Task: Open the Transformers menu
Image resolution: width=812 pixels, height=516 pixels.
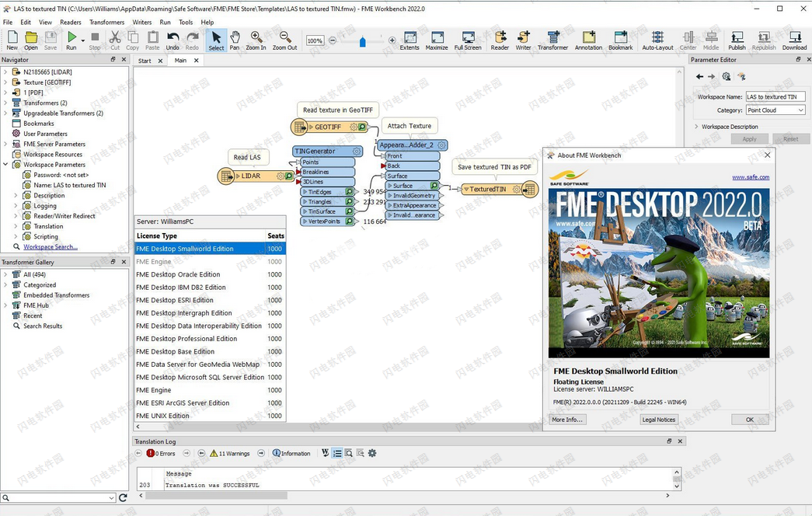Action: (x=106, y=23)
